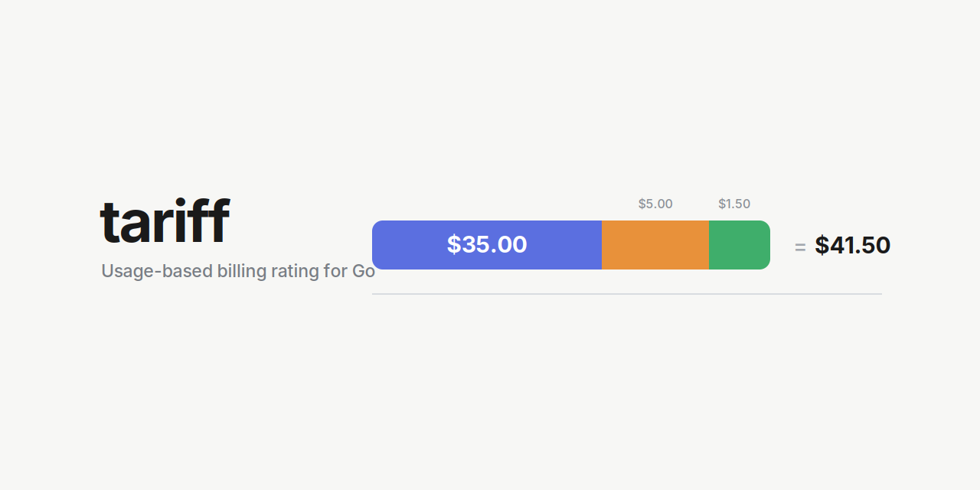Viewport: 980px width, 490px height.
Task: Click the rounded right end of the green bar
Action: (x=766, y=245)
